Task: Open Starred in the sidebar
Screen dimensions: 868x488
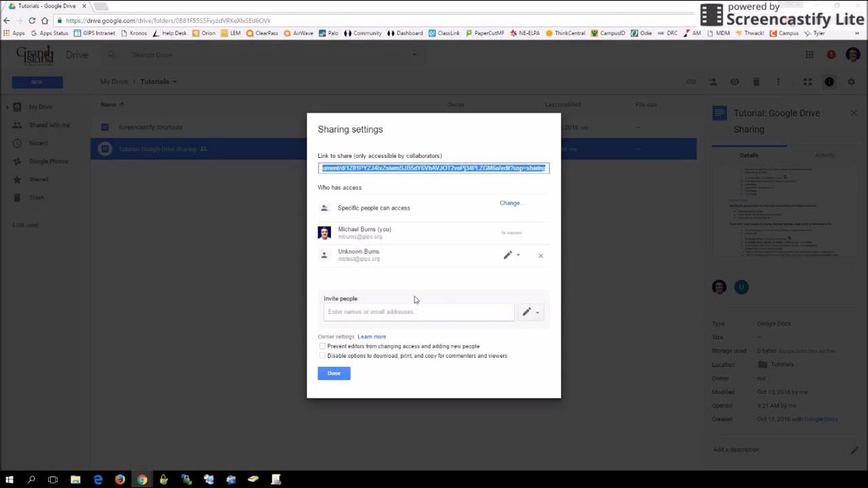Action: pos(38,180)
